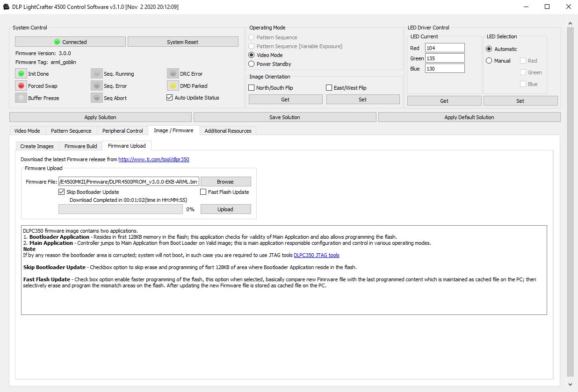Screen dimensions: 578x392
Task: Click the firmware upload progress bar
Action: (121, 209)
